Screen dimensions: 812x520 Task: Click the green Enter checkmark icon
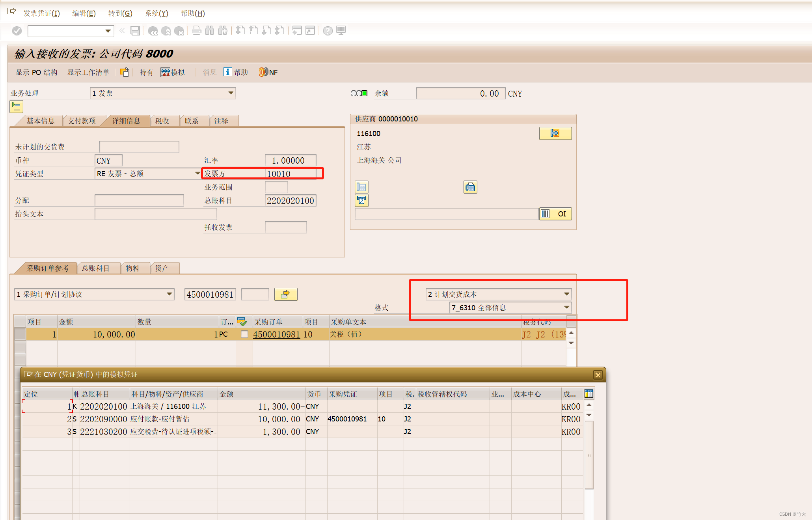[x=17, y=31]
